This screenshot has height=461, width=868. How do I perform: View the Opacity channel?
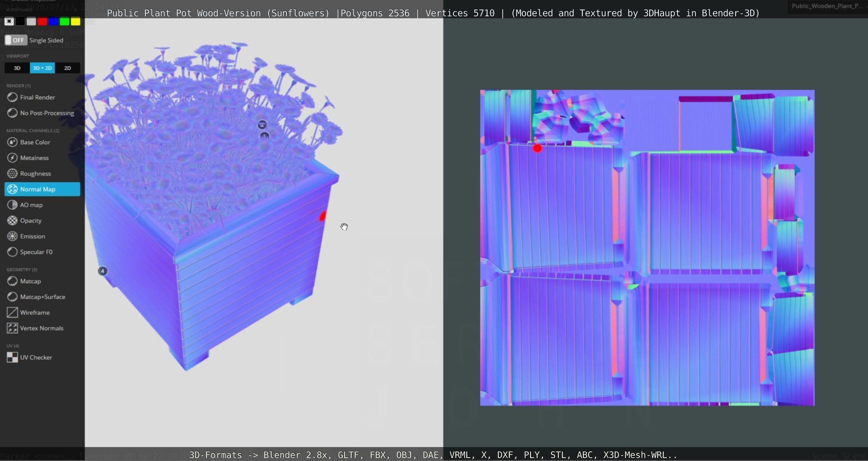(30, 221)
